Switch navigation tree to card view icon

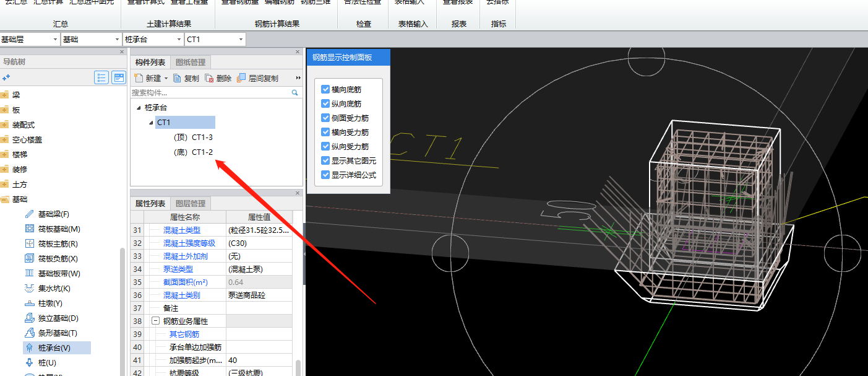coord(119,77)
